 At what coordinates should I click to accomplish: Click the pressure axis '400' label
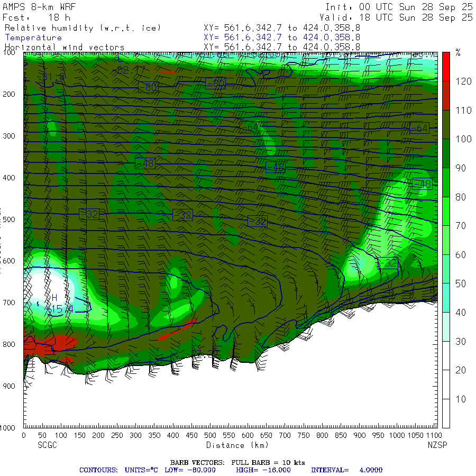tap(9, 178)
